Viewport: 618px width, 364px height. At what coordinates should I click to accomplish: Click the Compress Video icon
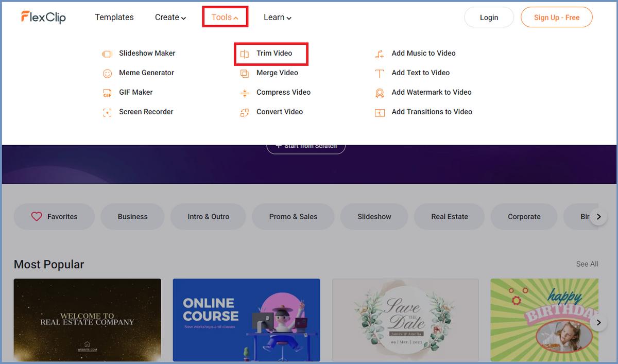[x=245, y=93]
